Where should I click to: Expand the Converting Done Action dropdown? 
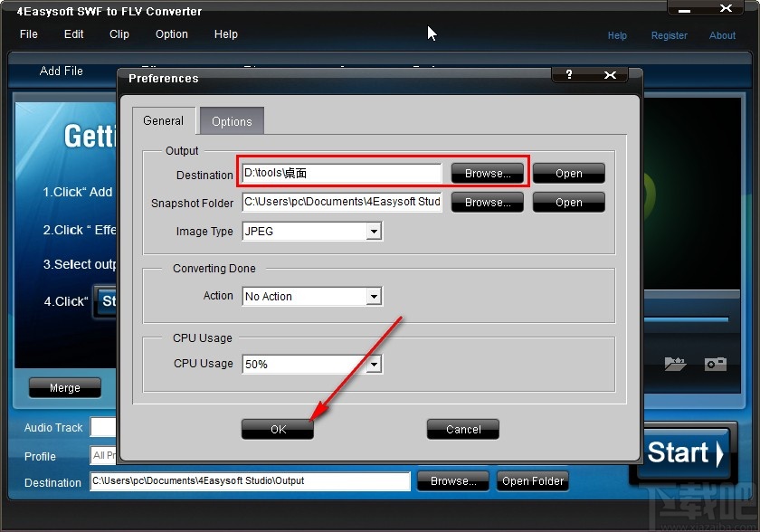374,296
